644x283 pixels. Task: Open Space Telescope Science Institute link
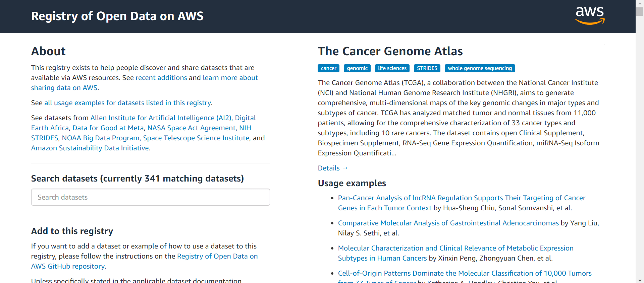click(x=196, y=138)
